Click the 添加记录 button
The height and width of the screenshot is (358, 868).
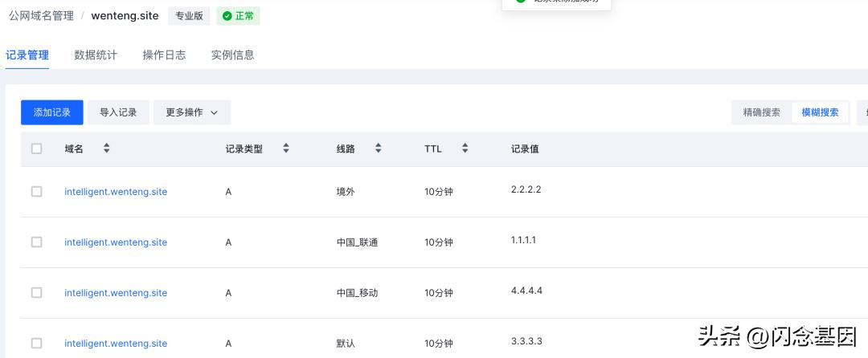[x=52, y=112]
